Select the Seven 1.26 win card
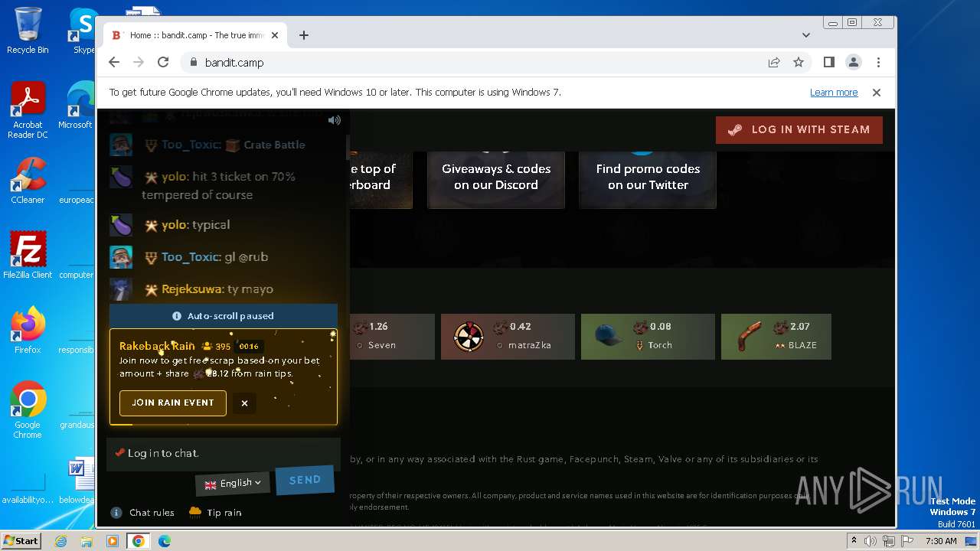 [392, 337]
